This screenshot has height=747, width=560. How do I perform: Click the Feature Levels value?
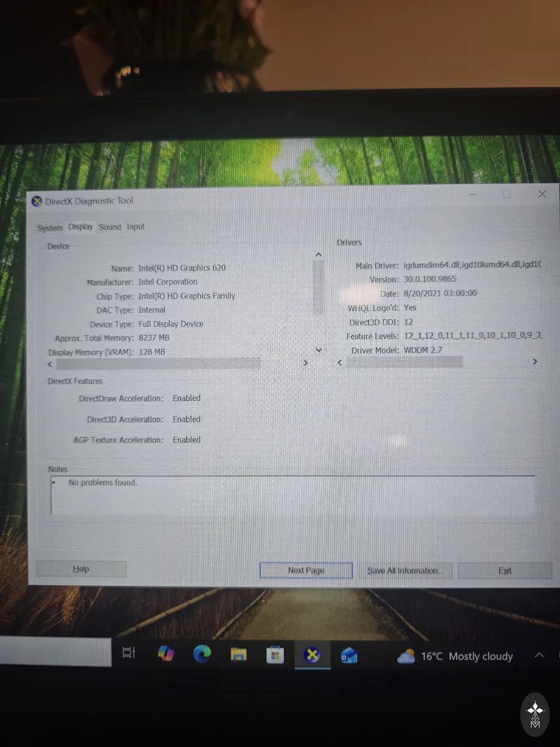(472, 336)
